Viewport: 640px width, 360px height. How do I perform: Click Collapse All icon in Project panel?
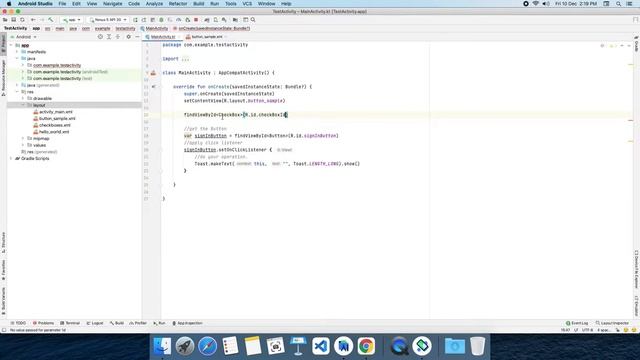pyautogui.click(x=118, y=37)
